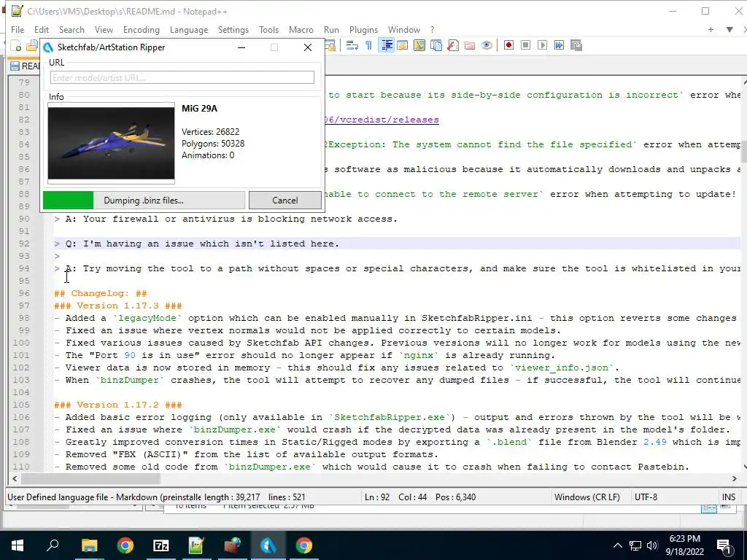747x560 pixels.
Task: Open the User Defined Language dialog icon
Action: (403, 45)
